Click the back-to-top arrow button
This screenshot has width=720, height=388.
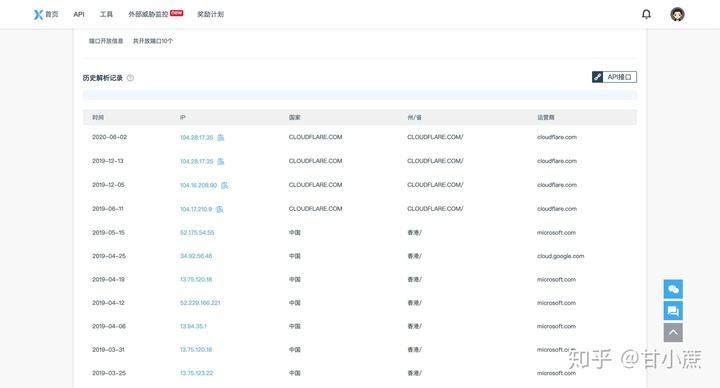pos(673,332)
